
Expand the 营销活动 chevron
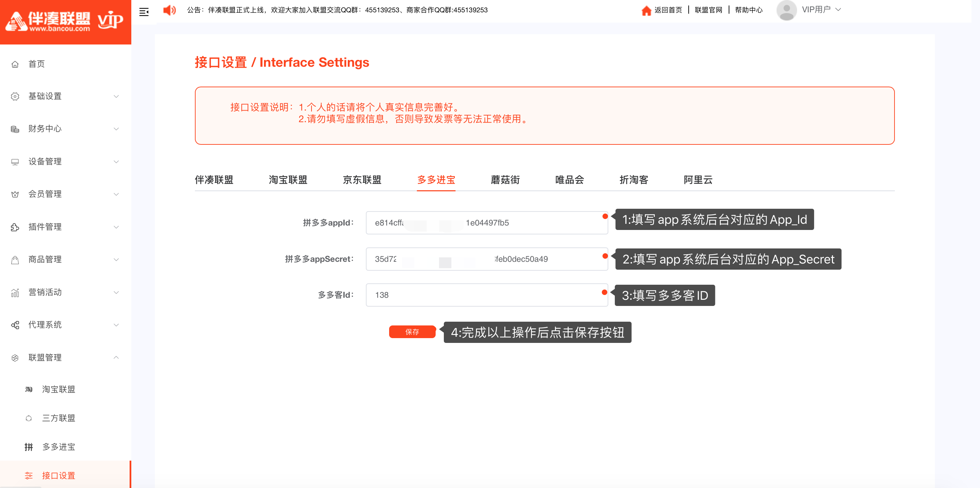(116, 292)
